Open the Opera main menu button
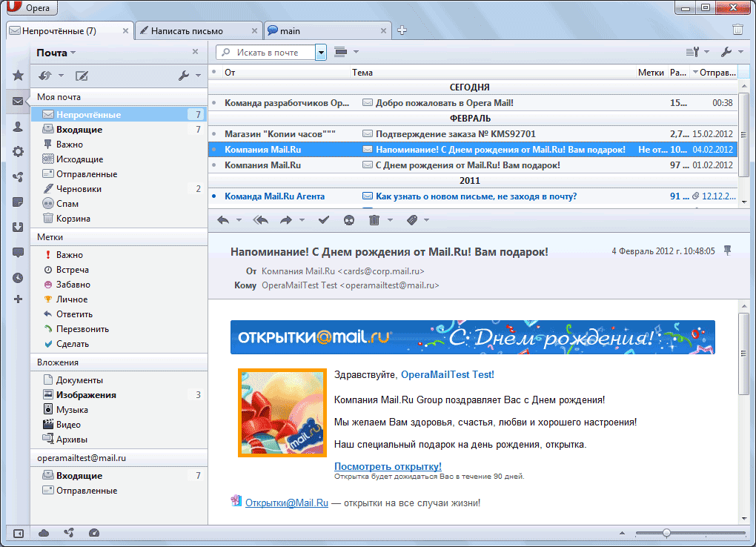The width and height of the screenshot is (756, 547). pos(32,7)
